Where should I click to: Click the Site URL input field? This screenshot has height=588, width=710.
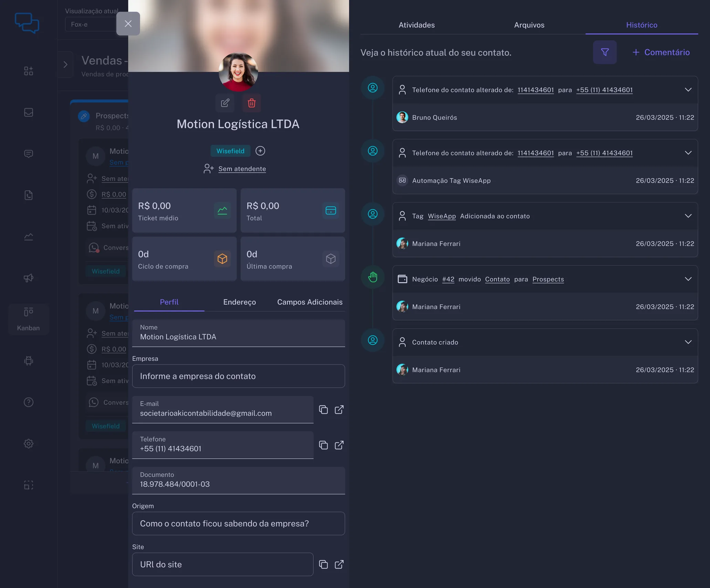[x=223, y=564]
